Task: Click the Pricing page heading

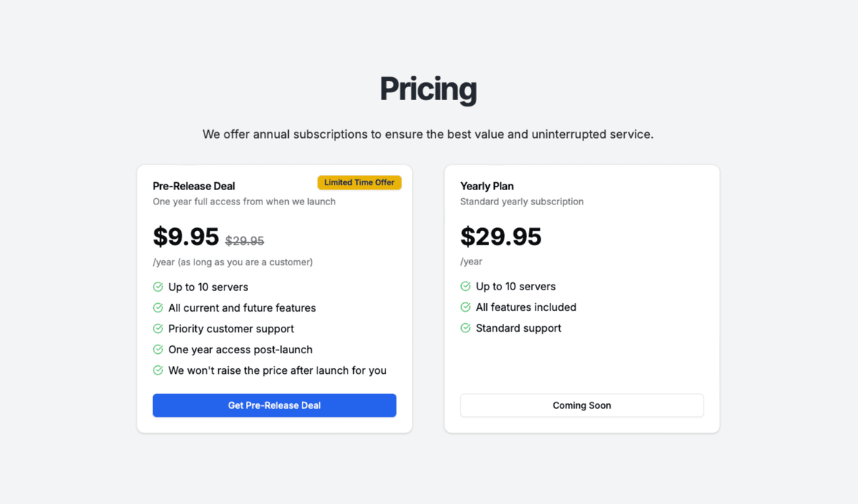Action: tap(428, 89)
